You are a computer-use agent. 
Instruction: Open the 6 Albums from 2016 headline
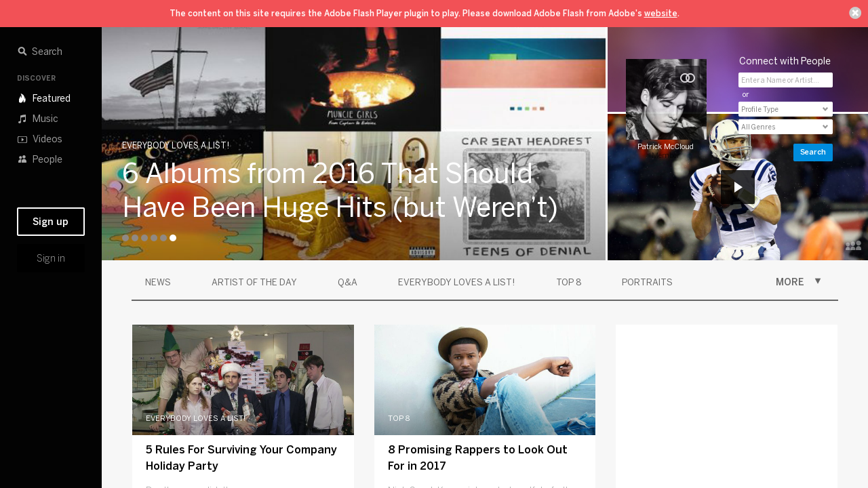click(x=340, y=191)
